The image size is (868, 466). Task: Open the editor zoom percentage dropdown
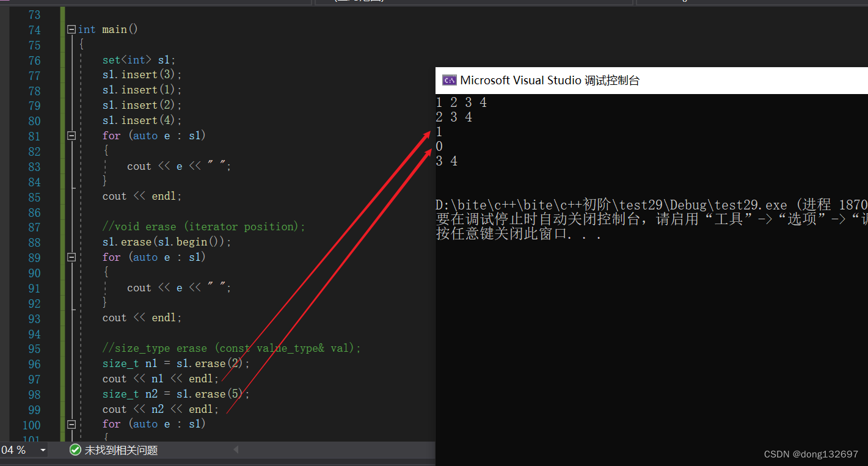tap(43, 450)
